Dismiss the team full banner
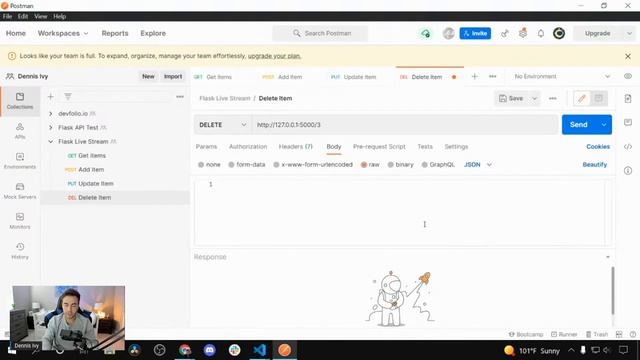The image size is (640, 360). tap(628, 56)
